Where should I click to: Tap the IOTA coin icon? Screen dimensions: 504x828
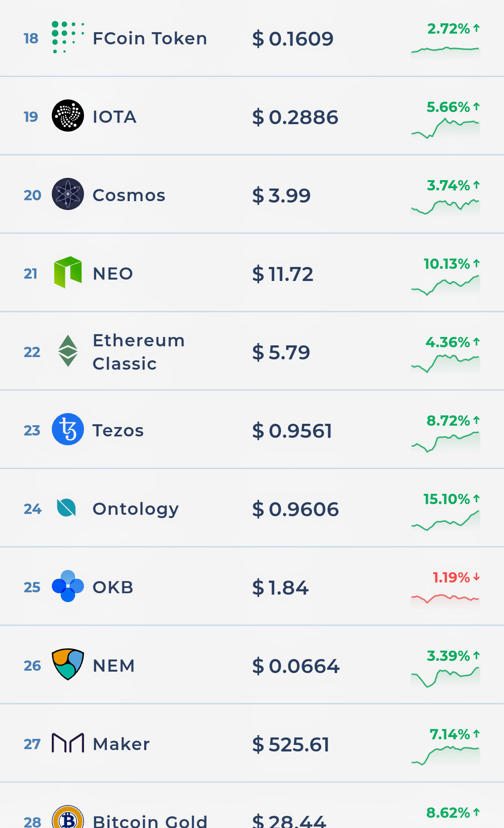click(x=68, y=116)
